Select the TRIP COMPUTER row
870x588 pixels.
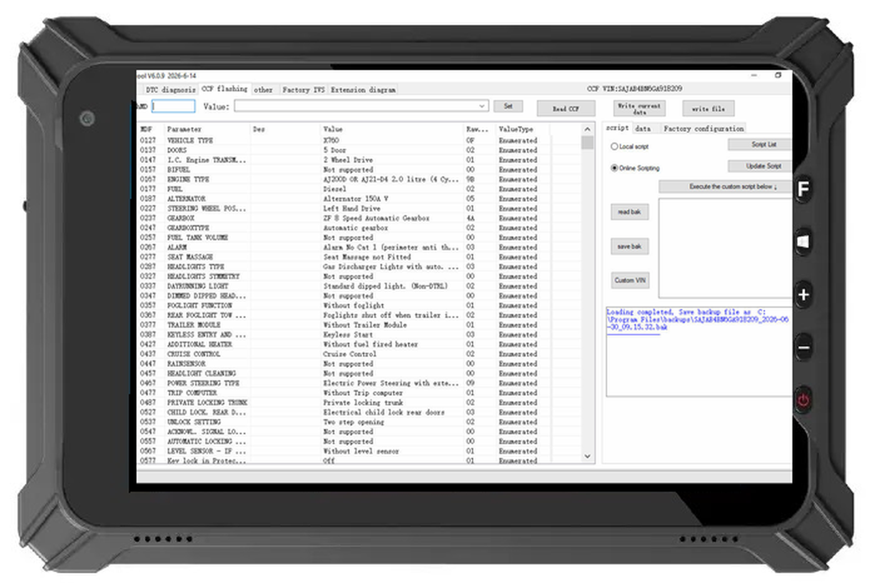click(359, 392)
